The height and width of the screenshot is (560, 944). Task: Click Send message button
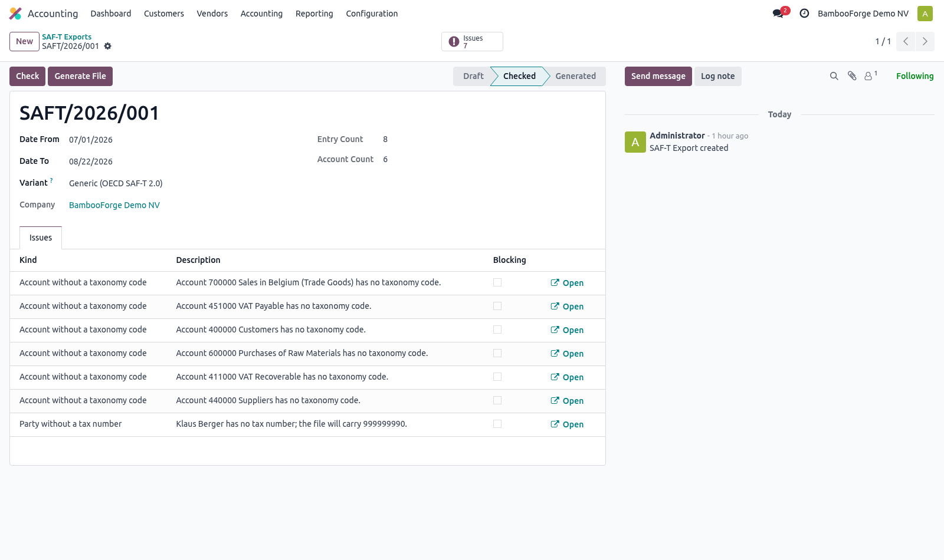click(x=658, y=76)
